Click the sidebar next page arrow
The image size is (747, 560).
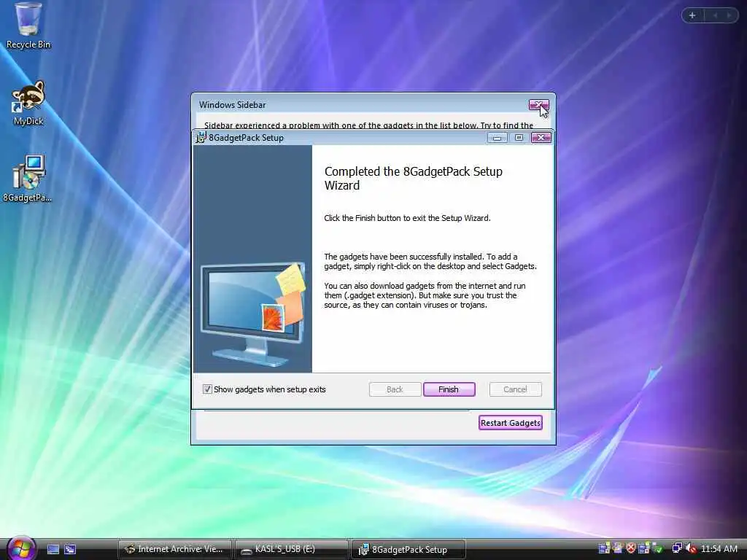pos(729,15)
